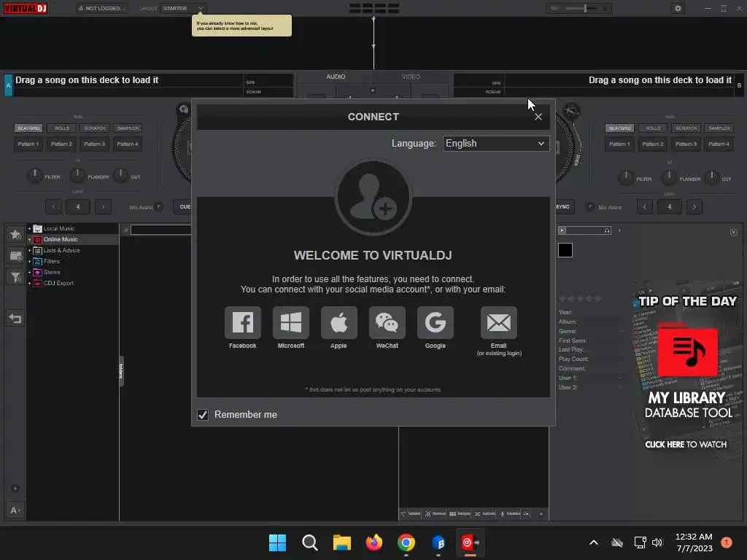The image size is (747, 560).
Task: Click left deck CUT knob
Action: (120, 176)
